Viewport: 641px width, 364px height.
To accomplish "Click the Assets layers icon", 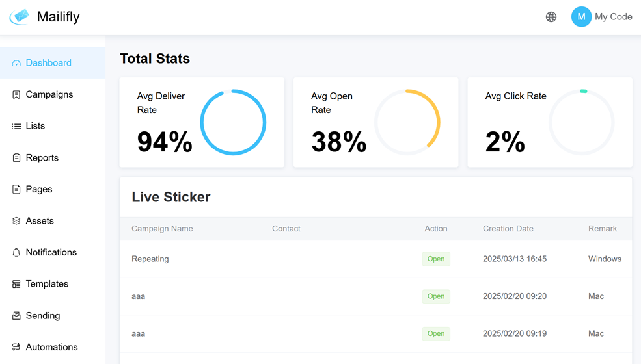I will point(16,221).
